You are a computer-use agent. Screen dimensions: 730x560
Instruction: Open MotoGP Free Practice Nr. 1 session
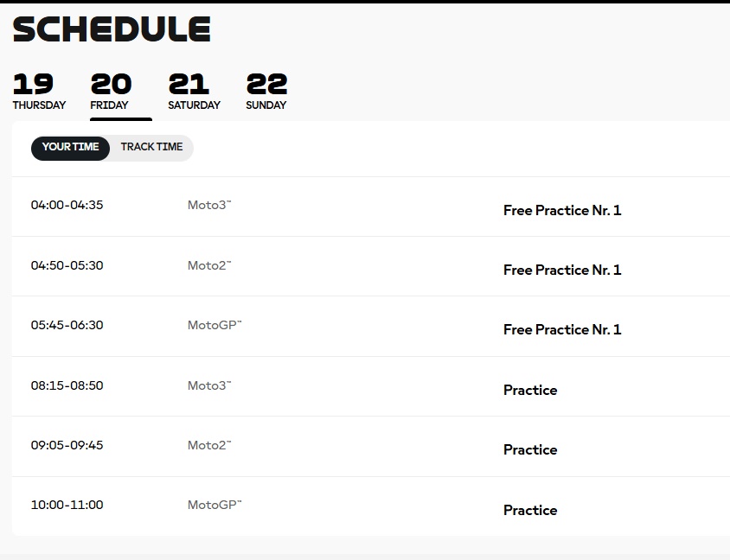click(x=562, y=329)
